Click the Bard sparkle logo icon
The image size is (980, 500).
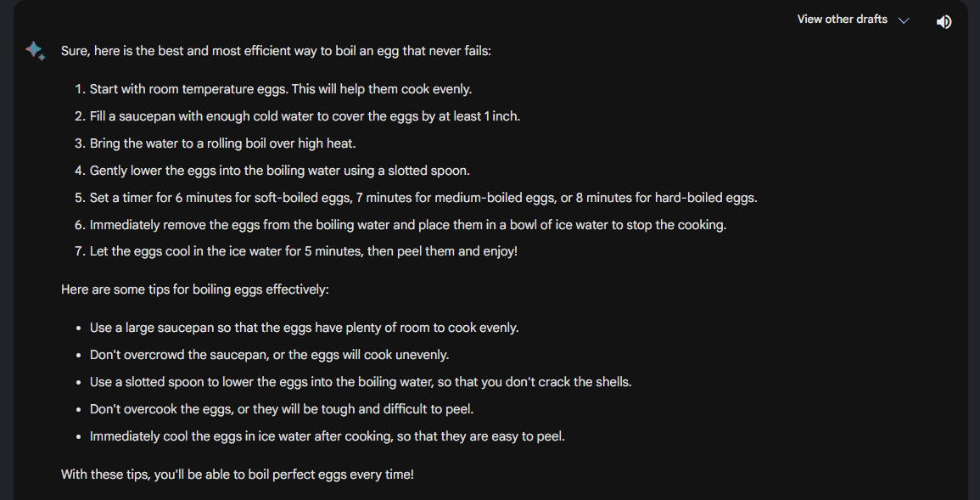tap(35, 50)
